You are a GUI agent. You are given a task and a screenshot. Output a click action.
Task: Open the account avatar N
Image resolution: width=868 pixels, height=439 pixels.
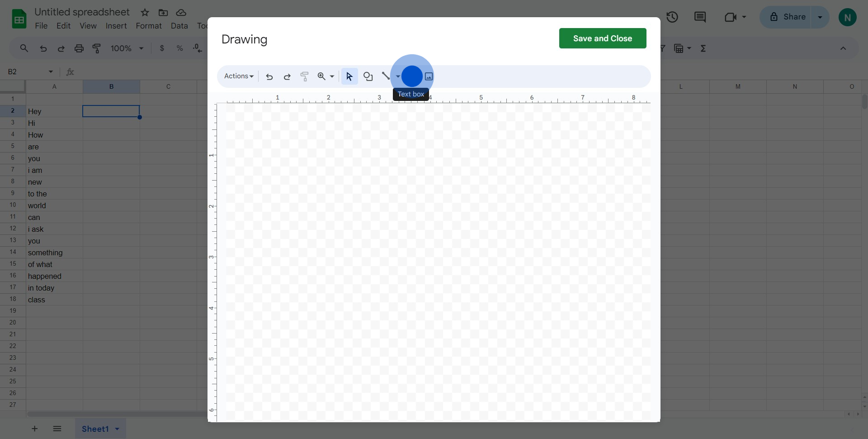[x=848, y=17]
